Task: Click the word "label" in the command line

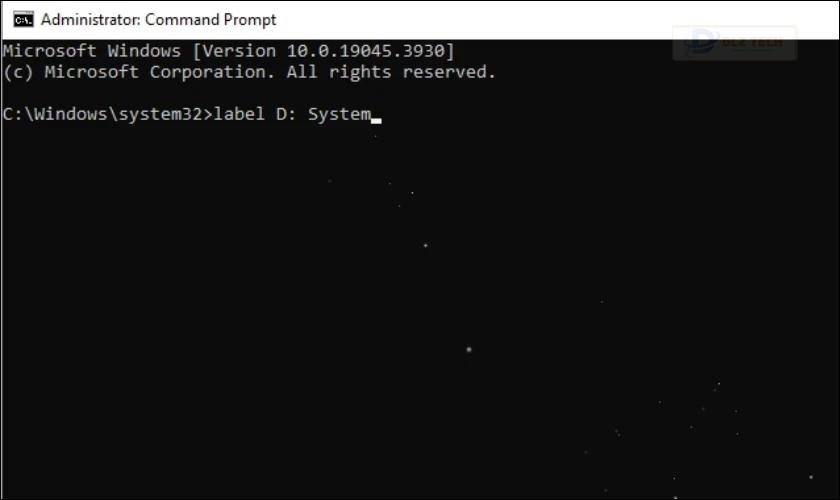Action: (239, 114)
